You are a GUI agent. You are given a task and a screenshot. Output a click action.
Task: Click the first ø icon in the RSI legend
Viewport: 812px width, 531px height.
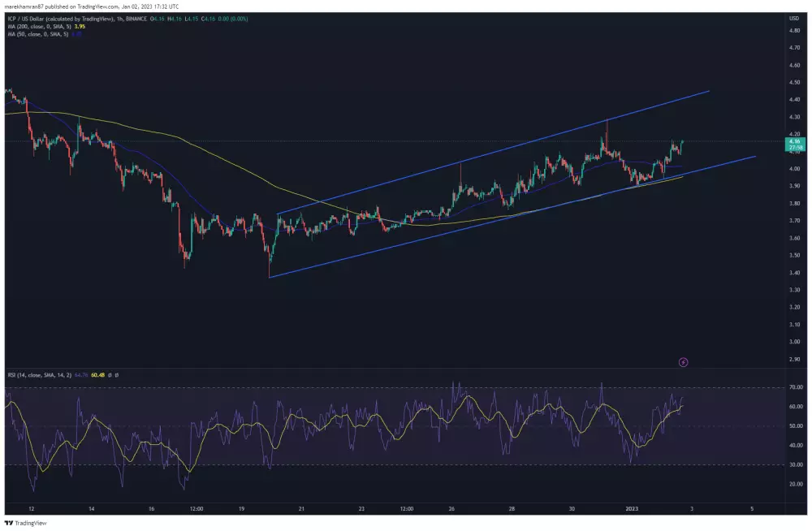tap(110, 377)
